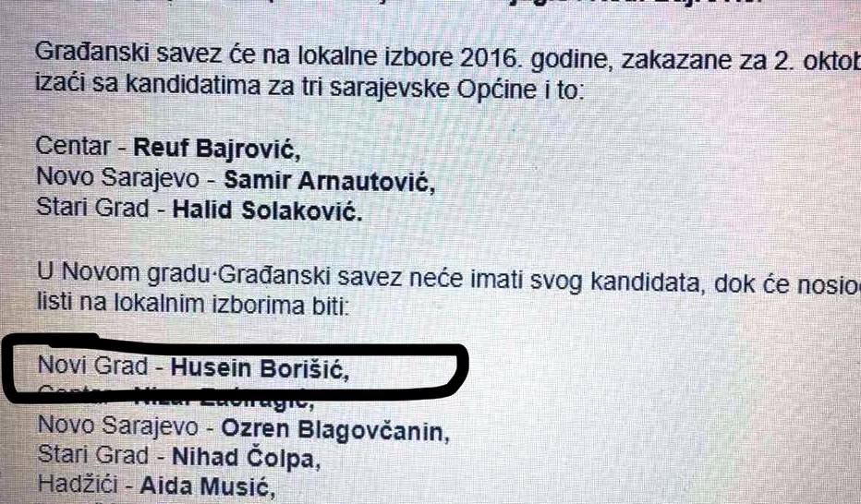Click the Hadžići label

(78, 484)
